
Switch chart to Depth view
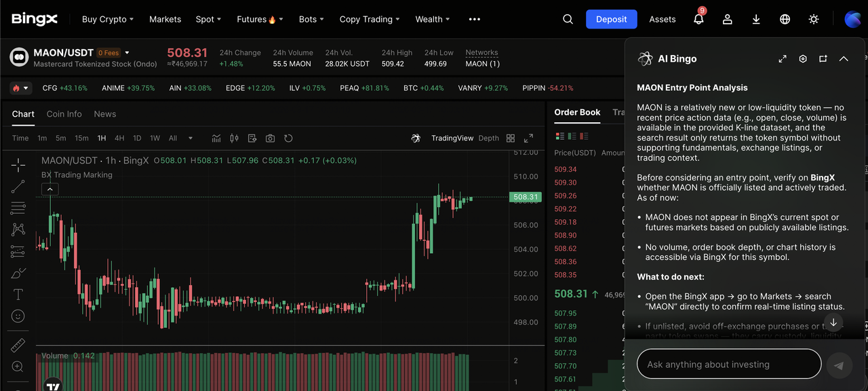coord(488,138)
